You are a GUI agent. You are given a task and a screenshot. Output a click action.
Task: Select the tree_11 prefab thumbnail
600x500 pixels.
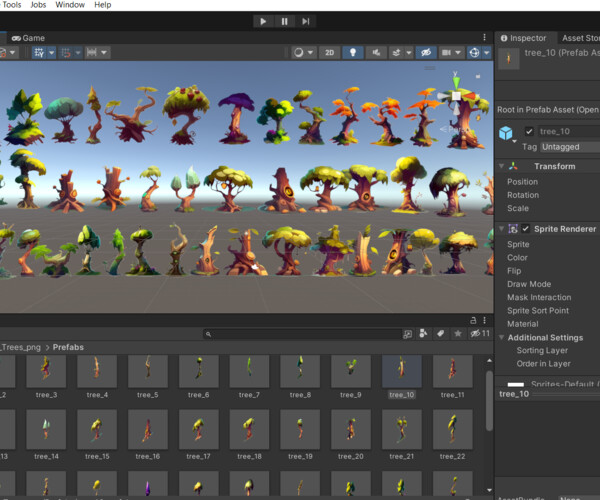point(452,371)
